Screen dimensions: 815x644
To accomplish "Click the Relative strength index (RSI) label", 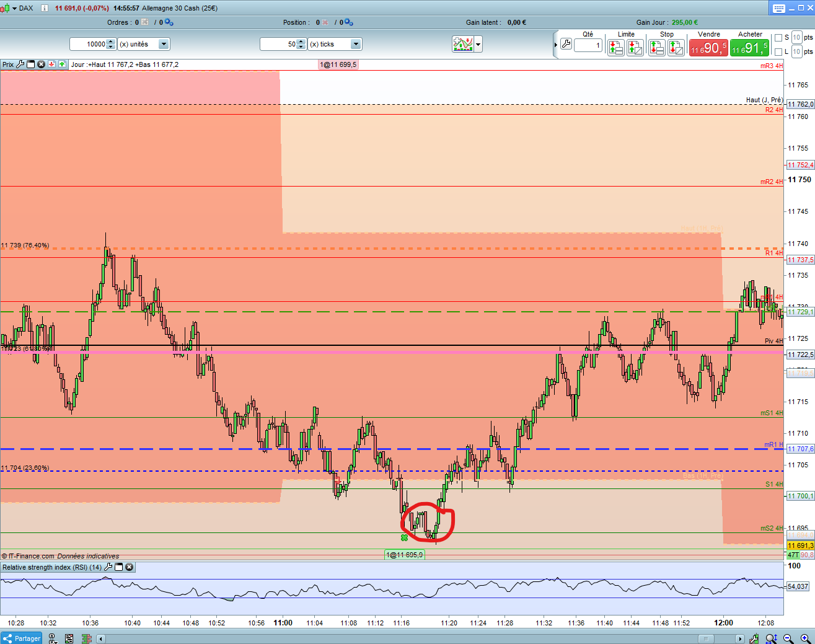I will pyautogui.click(x=52, y=567).
